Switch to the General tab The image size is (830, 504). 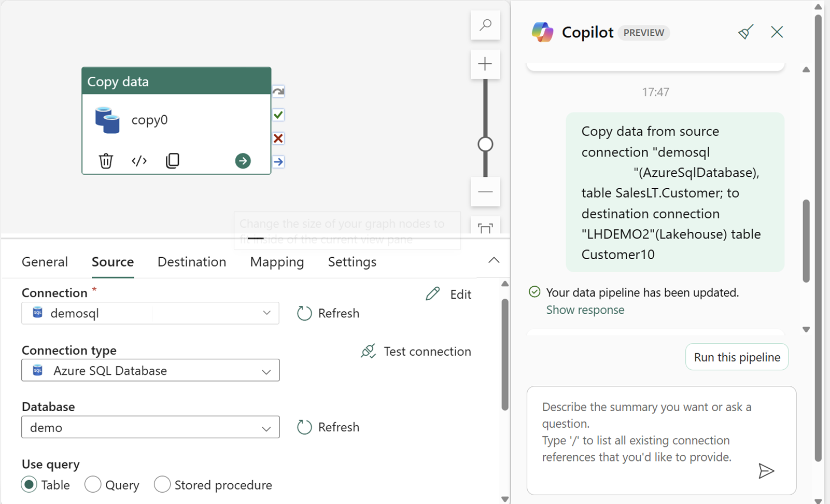point(45,262)
